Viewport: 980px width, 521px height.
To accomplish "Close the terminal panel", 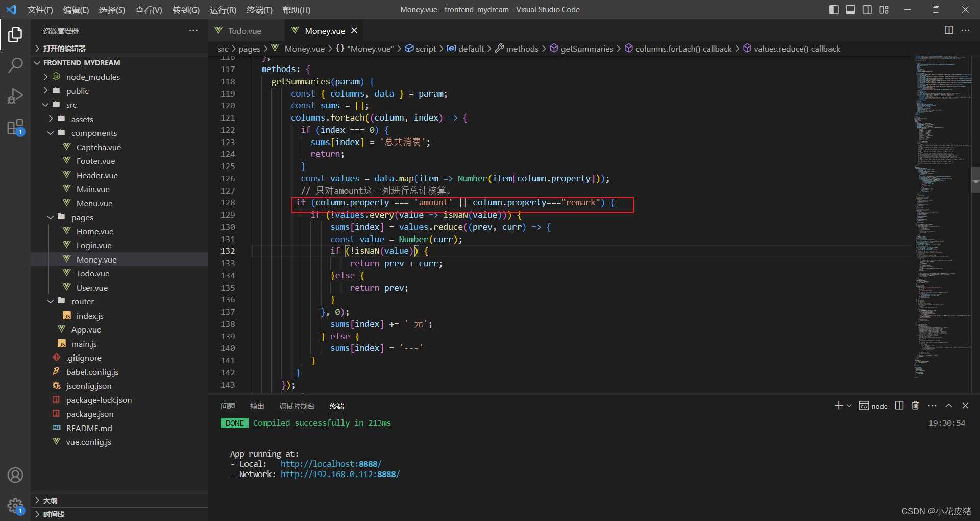I will 965,406.
